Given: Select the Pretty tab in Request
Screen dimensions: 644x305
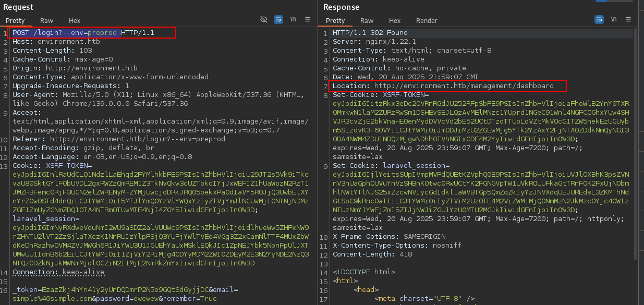Looking at the screenshot, I should (x=16, y=21).
